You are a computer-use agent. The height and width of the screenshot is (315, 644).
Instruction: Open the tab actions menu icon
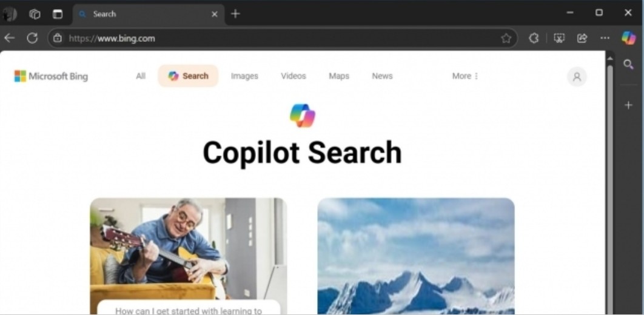(58, 14)
